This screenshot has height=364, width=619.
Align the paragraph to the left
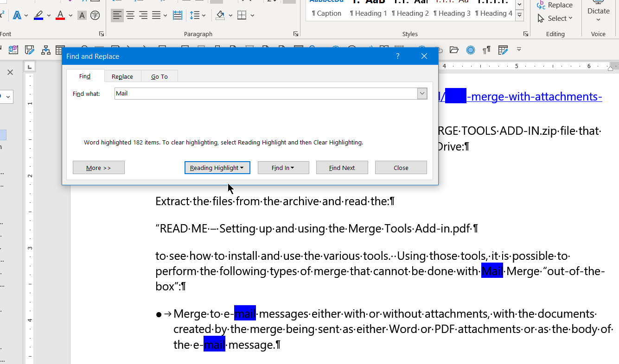pyautogui.click(x=117, y=15)
